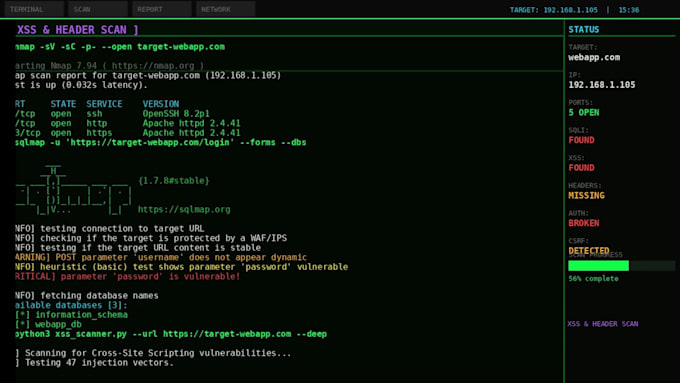Click the XSS & HEADER SCAN title
680x383 pixels.
78,29
